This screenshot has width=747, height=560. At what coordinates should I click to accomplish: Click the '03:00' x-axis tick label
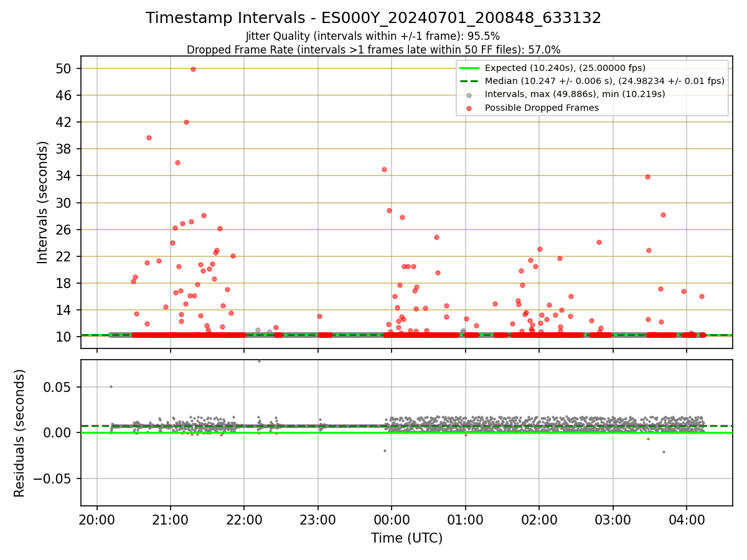tap(613, 519)
